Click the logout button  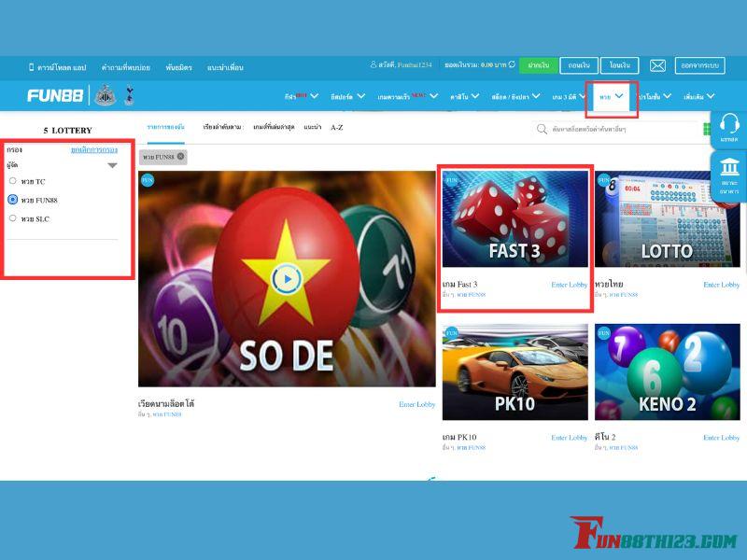coord(699,65)
